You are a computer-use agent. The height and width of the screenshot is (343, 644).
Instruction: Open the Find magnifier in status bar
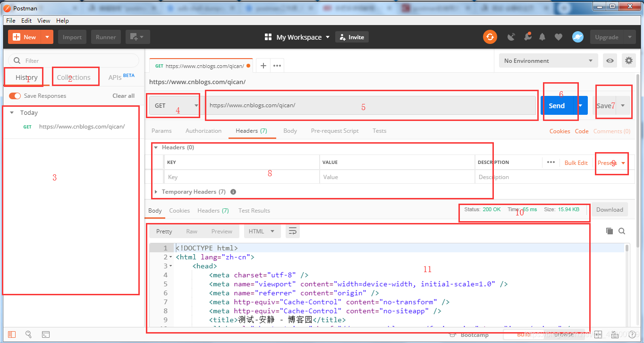click(x=28, y=334)
